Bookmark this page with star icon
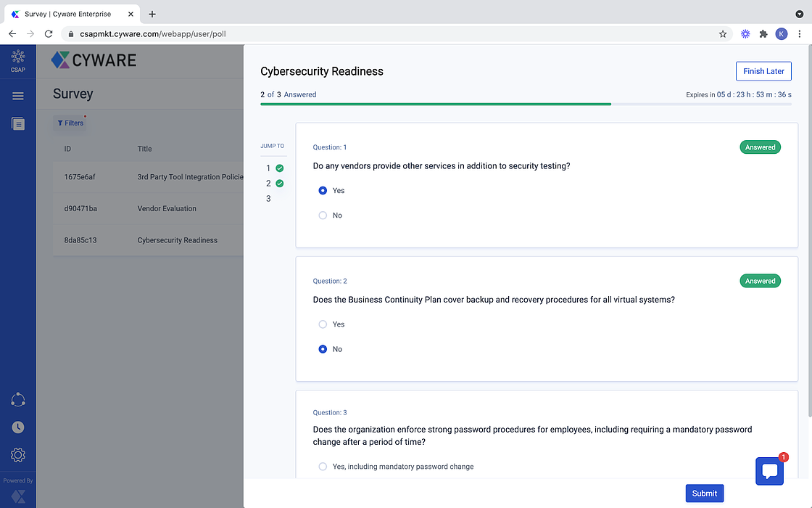812x508 pixels. pos(723,34)
